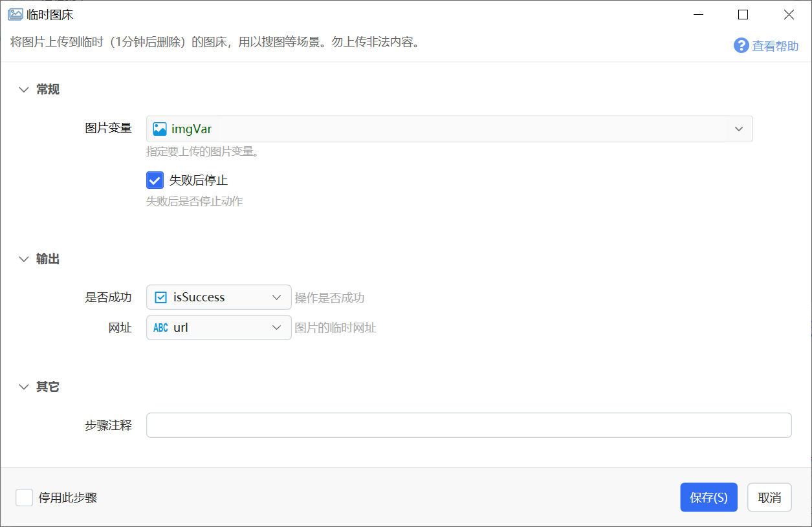
Task: Click the 临时图床 title bar picture icon
Action: coord(15,14)
